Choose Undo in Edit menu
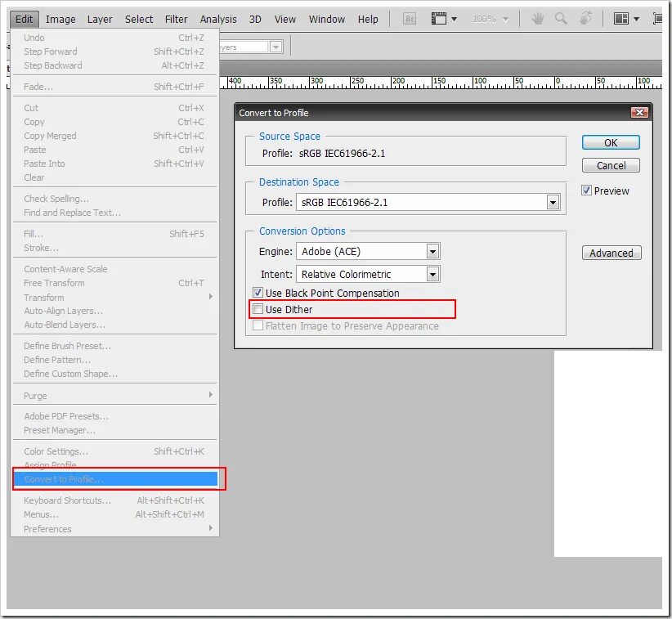Viewport: 672px width, 619px height. click(x=115, y=38)
